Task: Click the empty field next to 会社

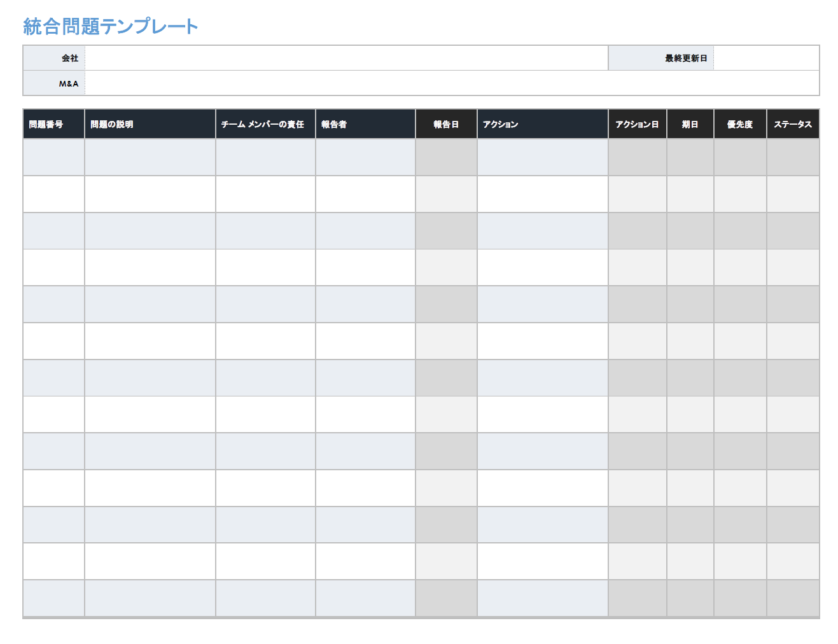Action: tap(346, 58)
